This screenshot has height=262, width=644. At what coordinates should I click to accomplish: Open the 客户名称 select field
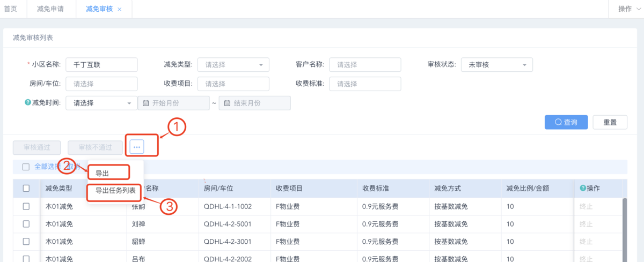point(365,65)
